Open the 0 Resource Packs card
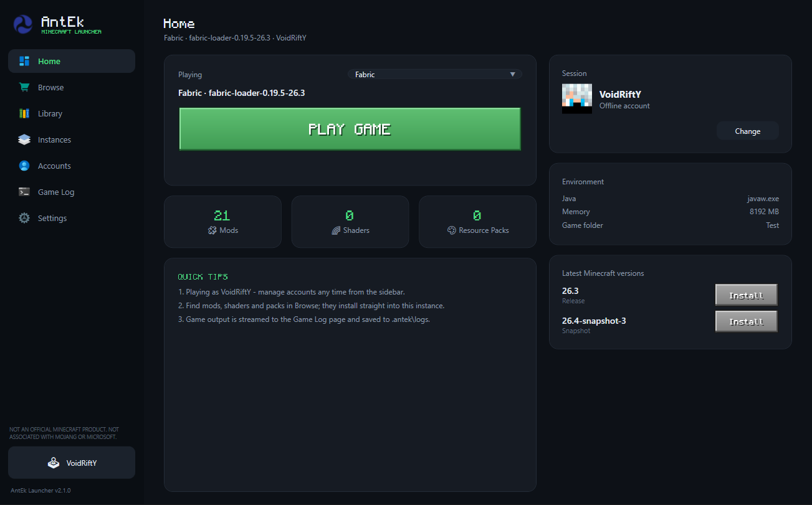Screen dimensions: 812x505 click(x=477, y=222)
